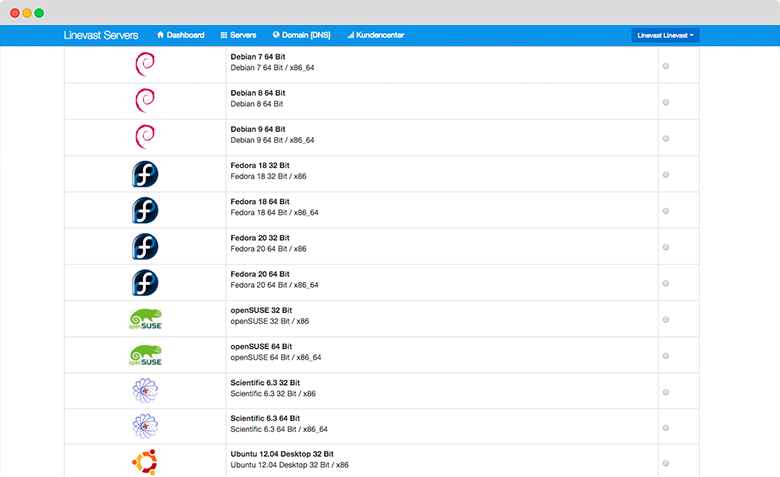
Task: Select the Debian 9 64 Bit radio button
Action: click(666, 139)
